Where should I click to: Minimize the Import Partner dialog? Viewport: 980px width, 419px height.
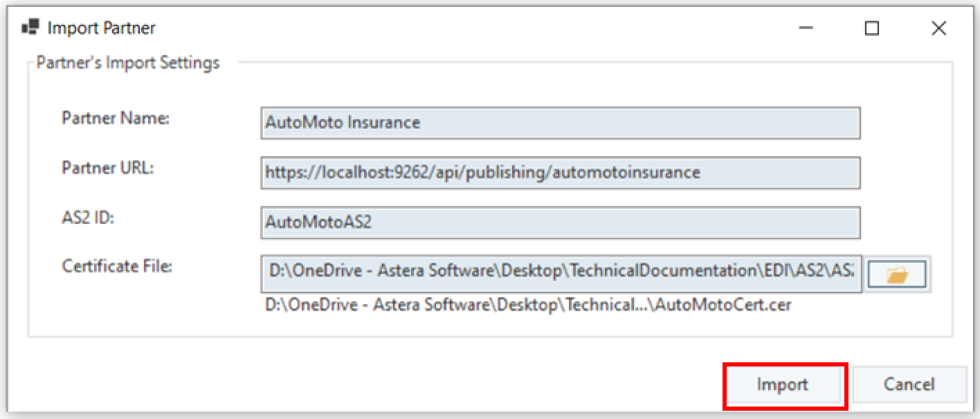tap(806, 28)
